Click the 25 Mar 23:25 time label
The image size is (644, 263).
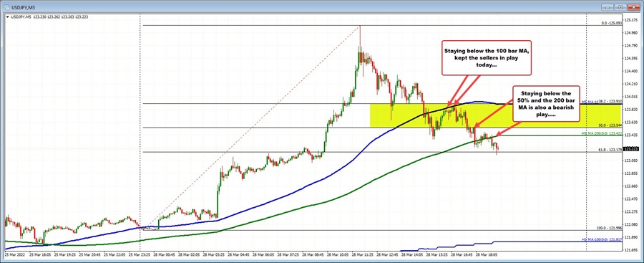140,255
